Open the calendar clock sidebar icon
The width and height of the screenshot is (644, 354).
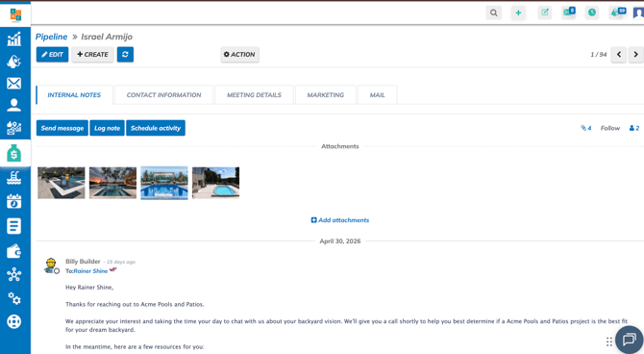(x=14, y=201)
